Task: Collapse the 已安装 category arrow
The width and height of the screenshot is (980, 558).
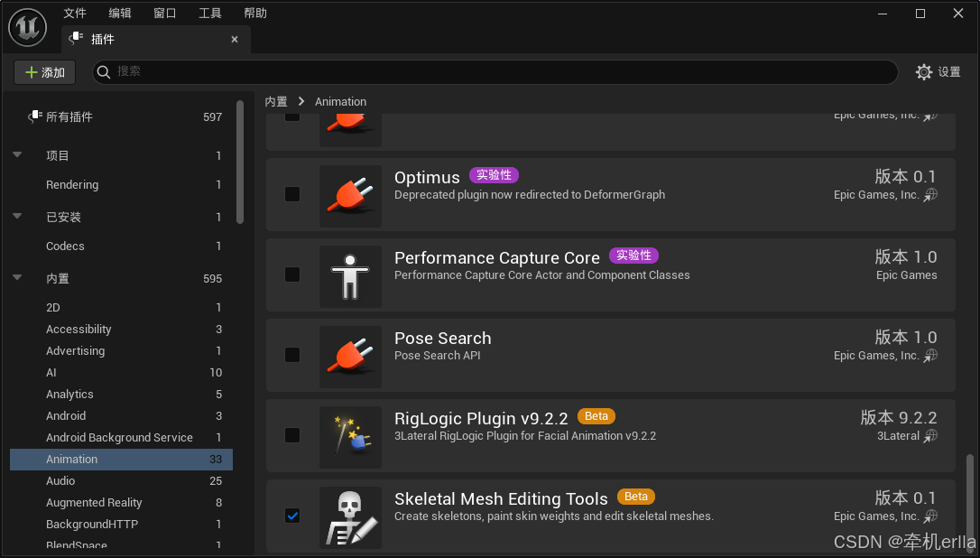Action: pos(17,216)
